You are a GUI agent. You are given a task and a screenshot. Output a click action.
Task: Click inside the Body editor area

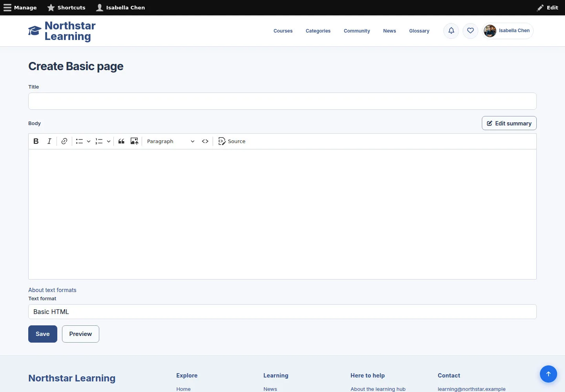pos(282,214)
